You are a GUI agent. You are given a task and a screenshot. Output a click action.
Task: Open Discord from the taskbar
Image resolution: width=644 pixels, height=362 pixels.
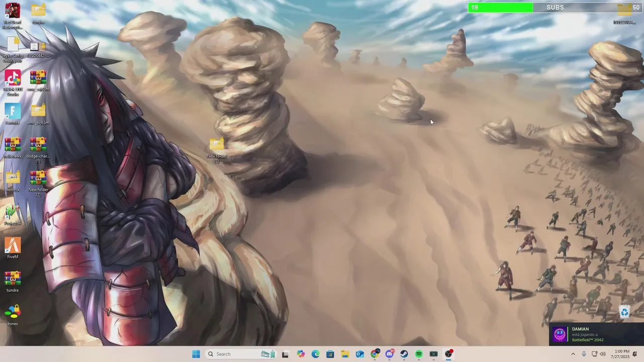click(389, 354)
